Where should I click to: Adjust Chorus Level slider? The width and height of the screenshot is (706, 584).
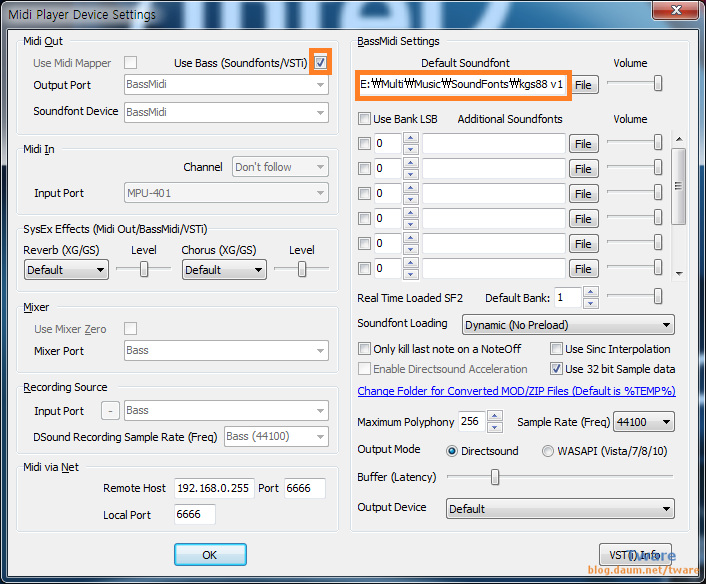[x=302, y=269]
